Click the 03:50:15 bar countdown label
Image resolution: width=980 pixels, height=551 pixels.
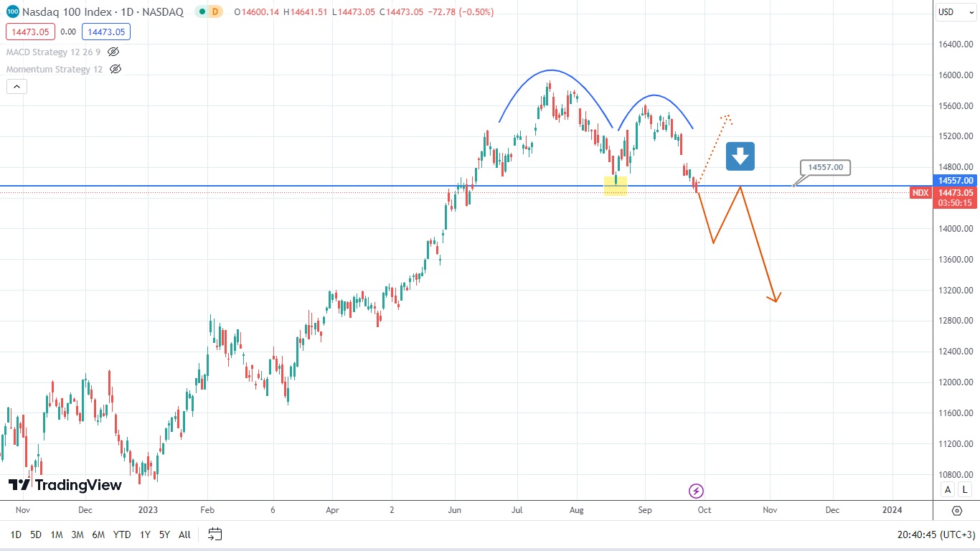[x=954, y=203]
